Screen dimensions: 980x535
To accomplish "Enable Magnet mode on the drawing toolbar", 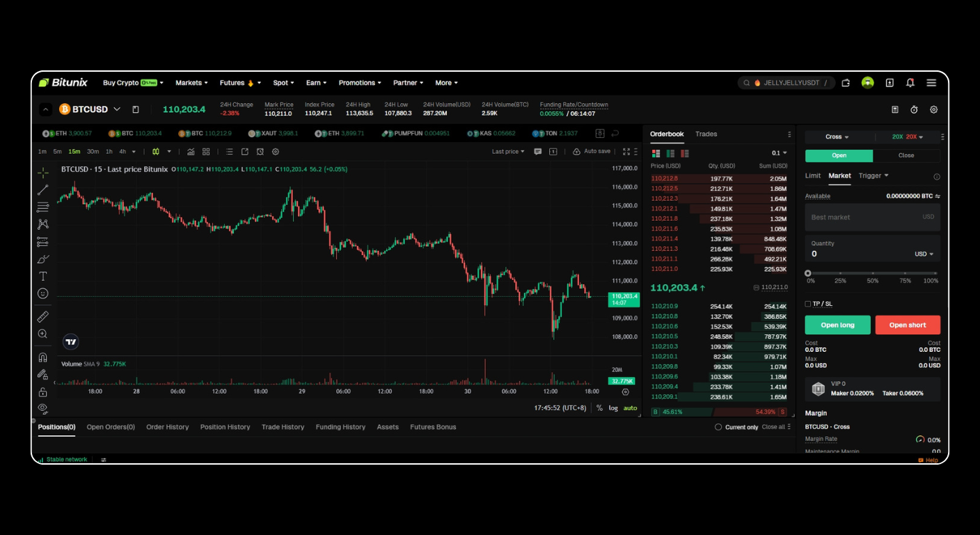I will coord(42,357).
